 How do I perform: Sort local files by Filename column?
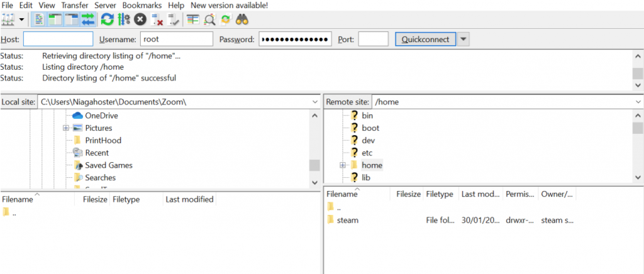click(37, 199)
